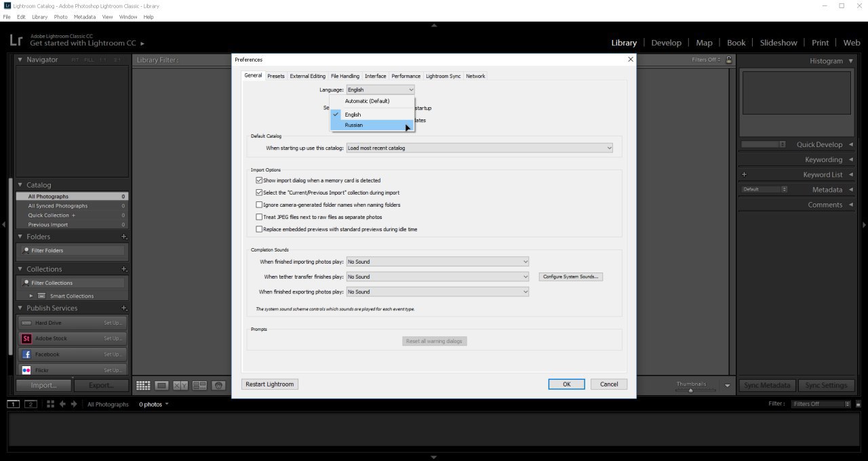Toggle Select Current/Previous Import collection checkbox
This screenshot has width=868, height=461.
[259, 193]
